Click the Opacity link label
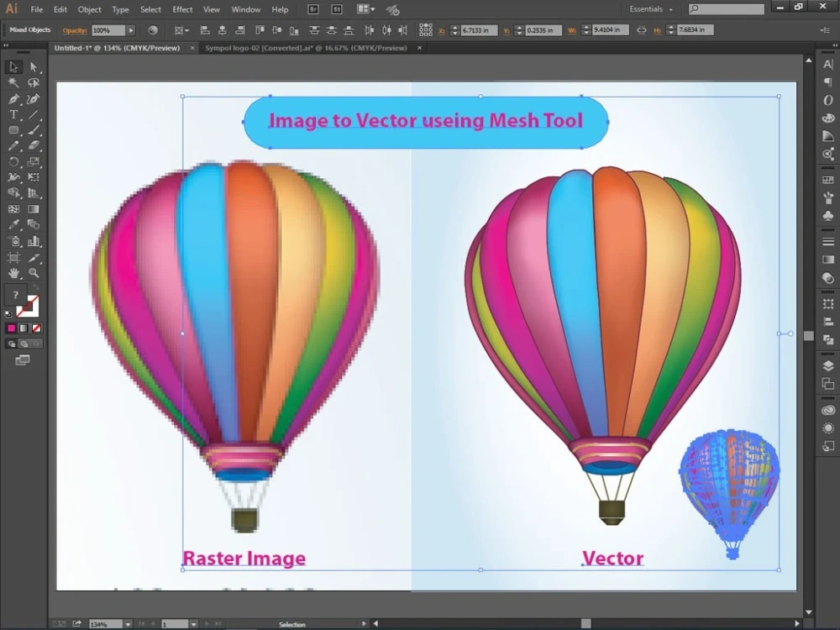 tap(75, 30)
